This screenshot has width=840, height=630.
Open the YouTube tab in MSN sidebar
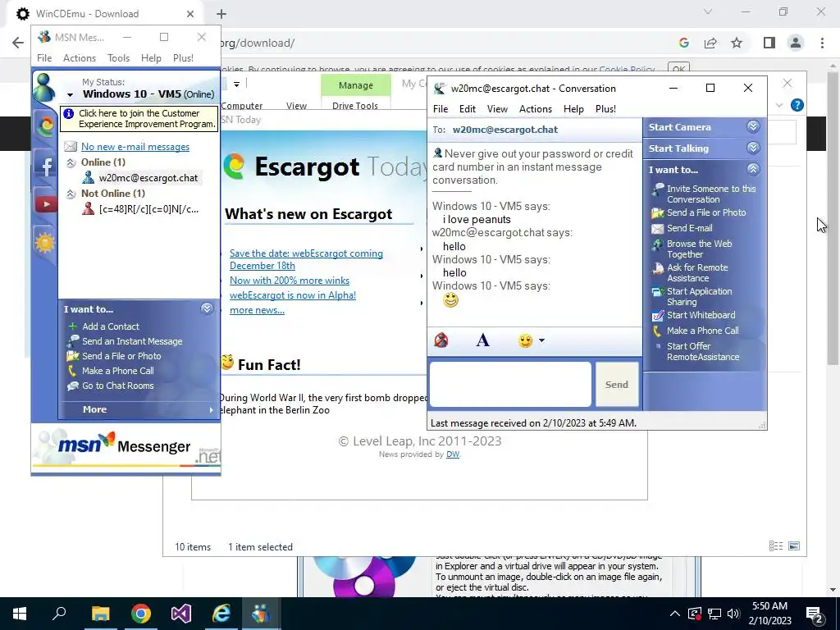click(46, 204)
